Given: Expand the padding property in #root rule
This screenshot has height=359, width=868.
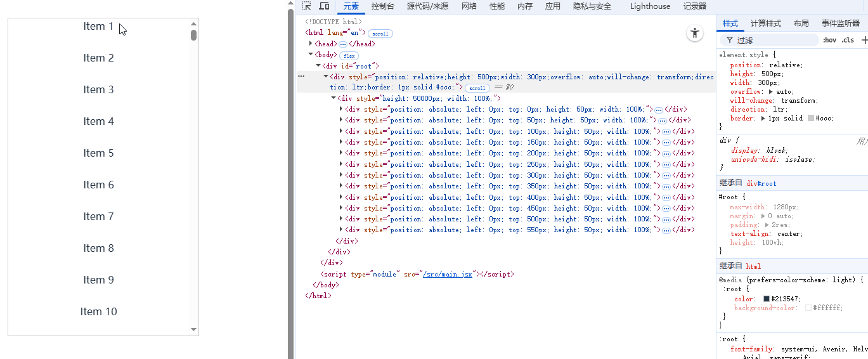Looking at the screenshot, I should point(767,225).
